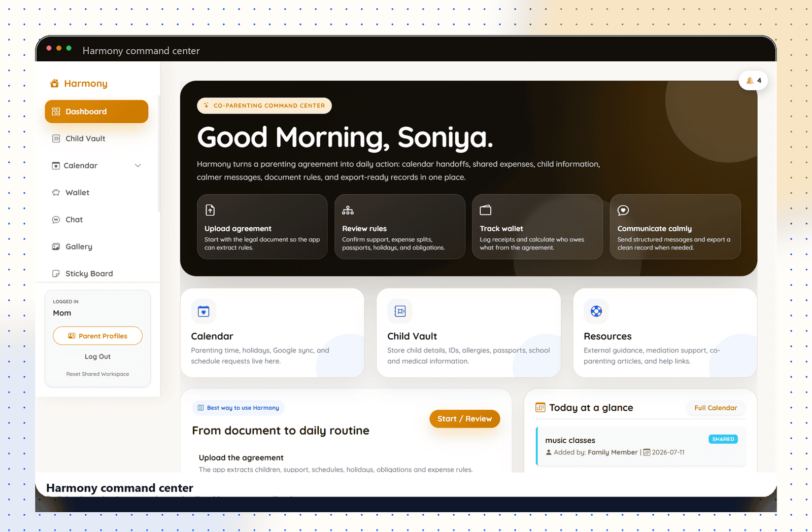The image size is (812, 532).
Task: Select Calendar in the sidebar
Action: pyautogui.click(x=96, y=166)
